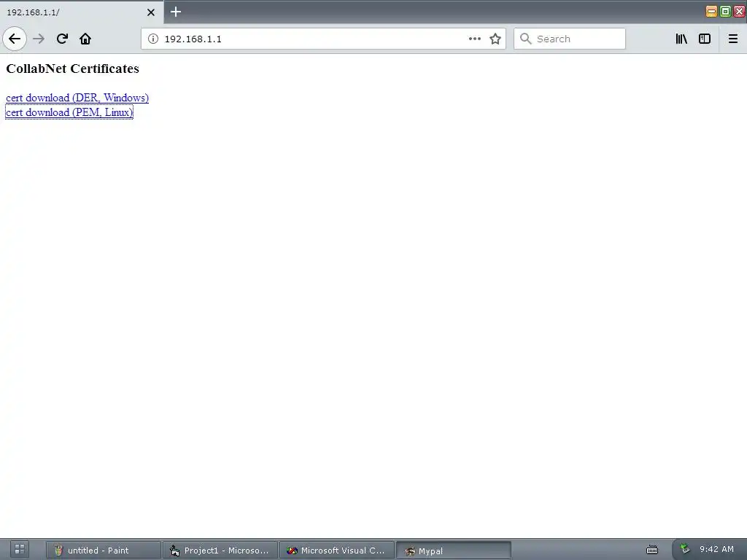Open the Library bookmarks and history panel
747x560 pixels.
click(x=681, y=39)
